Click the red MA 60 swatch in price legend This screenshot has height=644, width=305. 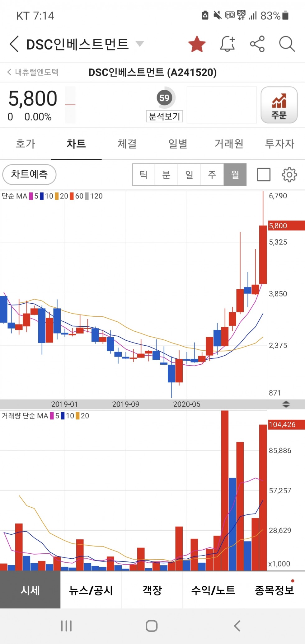(72, 196)
